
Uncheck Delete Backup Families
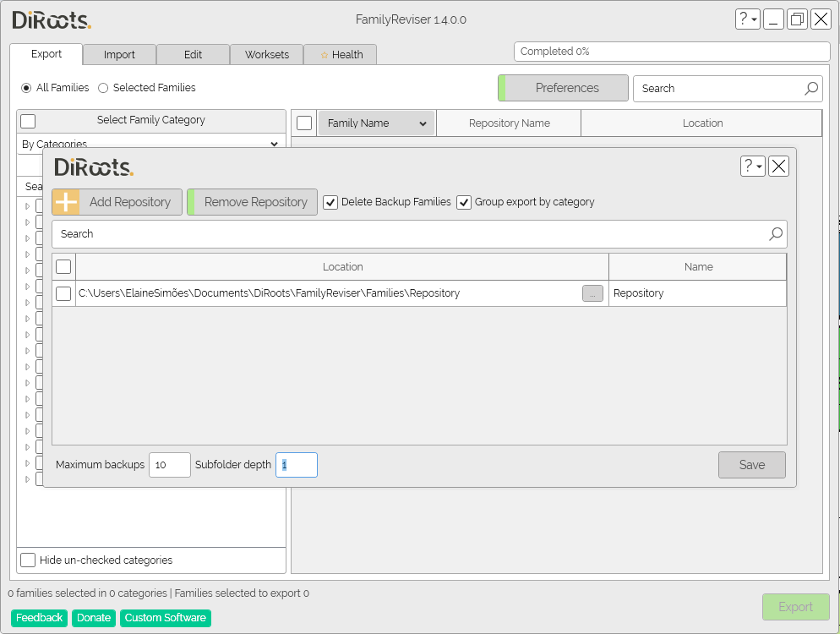330,201
